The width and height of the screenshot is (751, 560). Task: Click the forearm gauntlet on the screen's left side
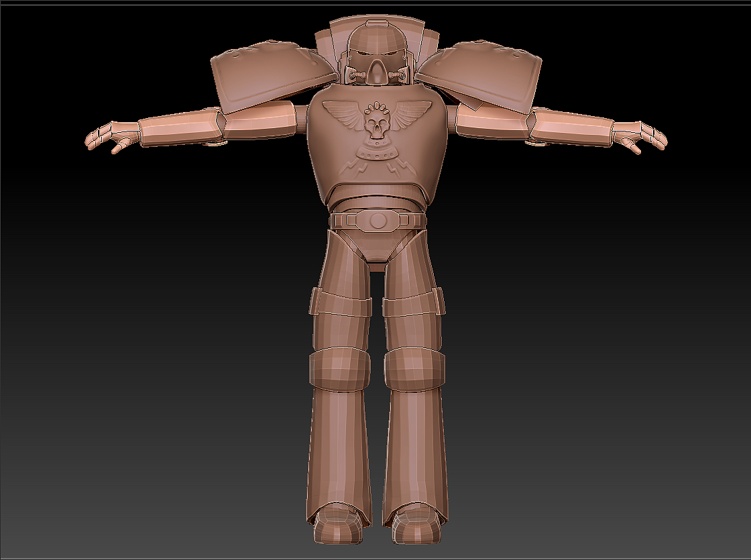(x=181, y=128)
